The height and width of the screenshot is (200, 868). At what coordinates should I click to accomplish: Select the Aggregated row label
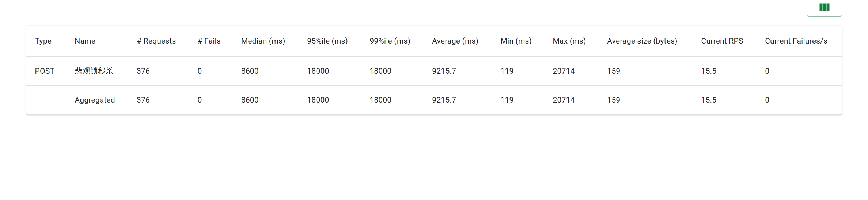pyautogui.click(x=95, y=100)
